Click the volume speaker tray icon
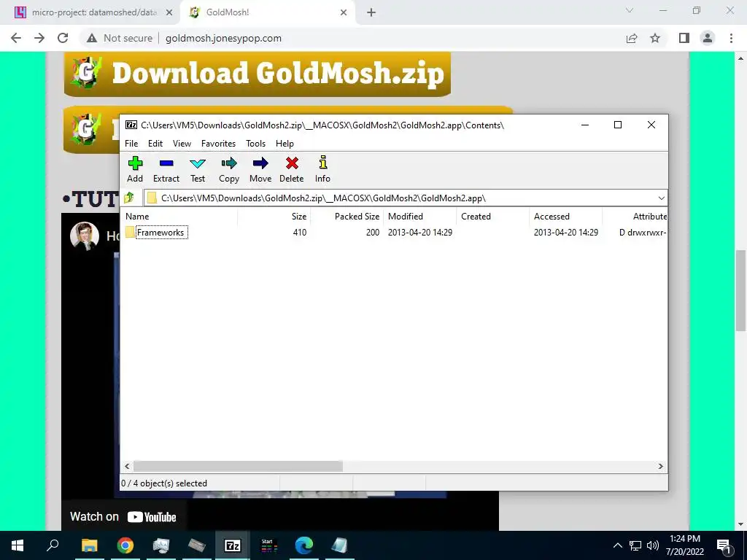This screenshot has width=747, height=560. [x=653, y=545]
